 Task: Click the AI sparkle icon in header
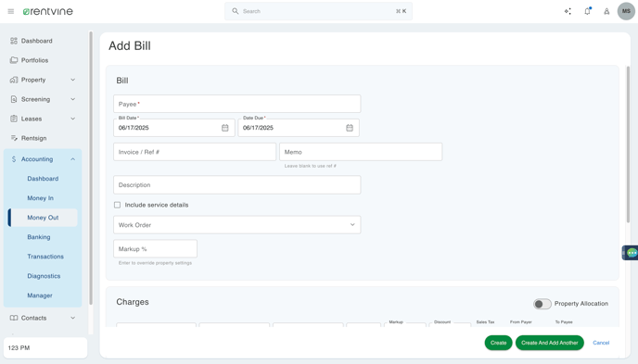coord(568,11)
